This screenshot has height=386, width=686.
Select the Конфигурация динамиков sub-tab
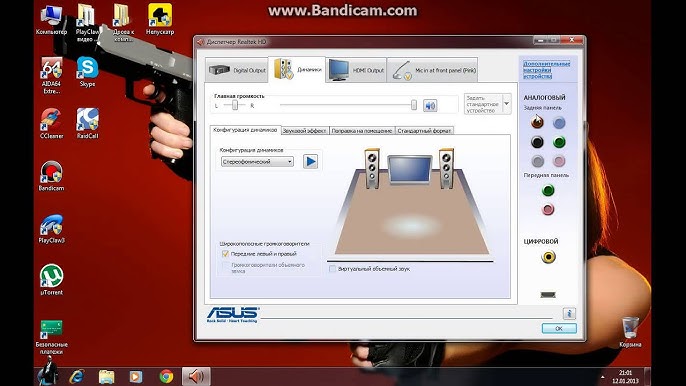click(x=245, y=130)
